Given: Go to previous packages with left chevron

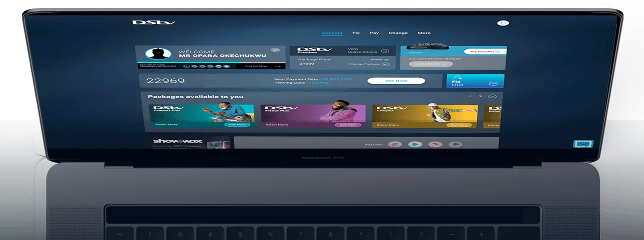Looking at the screenshot, I should click(470, 96).
